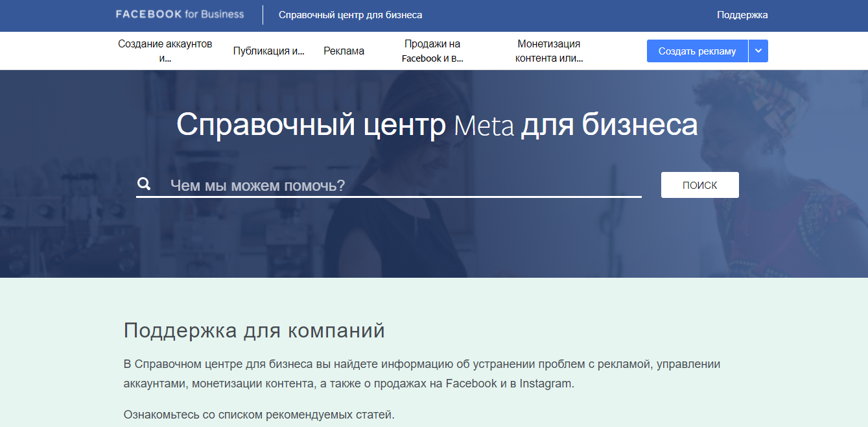868x427 pixels.
Task: Click the magnifier icon in search bar
Action: click(144, 184)
